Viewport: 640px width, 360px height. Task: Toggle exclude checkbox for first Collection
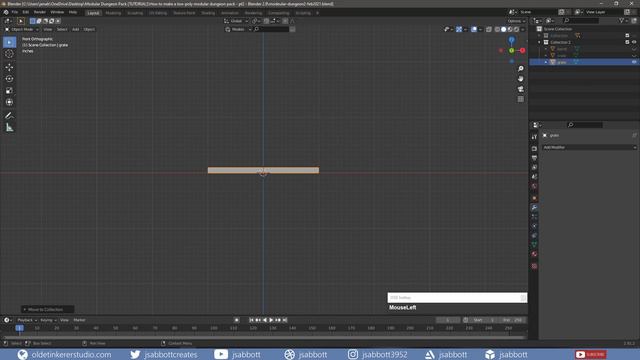coord(627,36)
